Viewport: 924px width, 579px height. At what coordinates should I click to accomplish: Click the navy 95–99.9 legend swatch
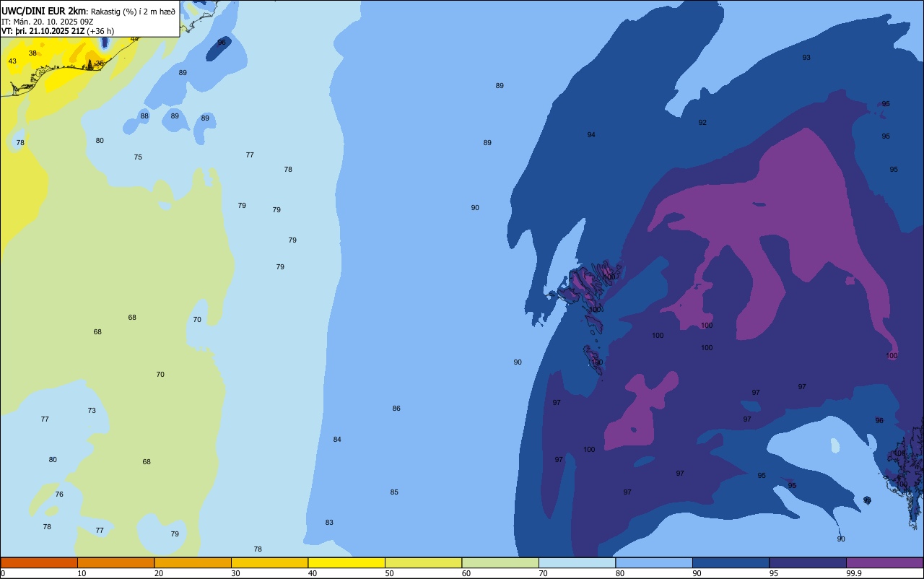point(808,562)
